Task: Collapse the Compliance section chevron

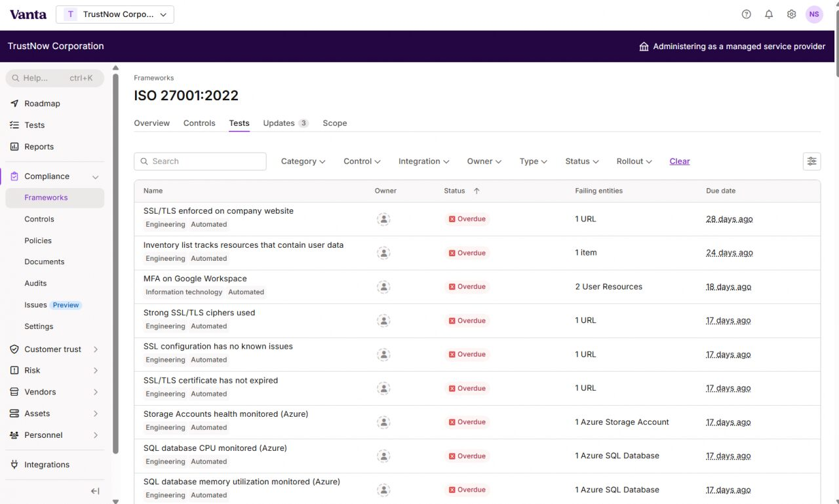Action: [96, 177]
